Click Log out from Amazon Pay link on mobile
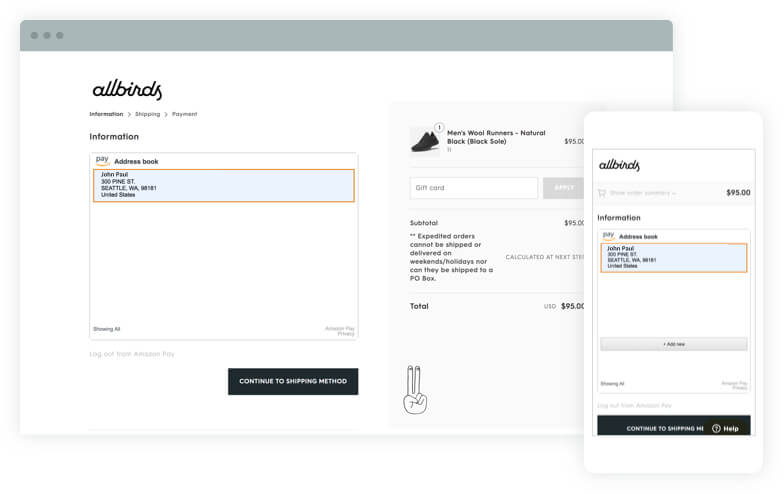The height and width of the screenshot is (494, 784). (634, 406)
